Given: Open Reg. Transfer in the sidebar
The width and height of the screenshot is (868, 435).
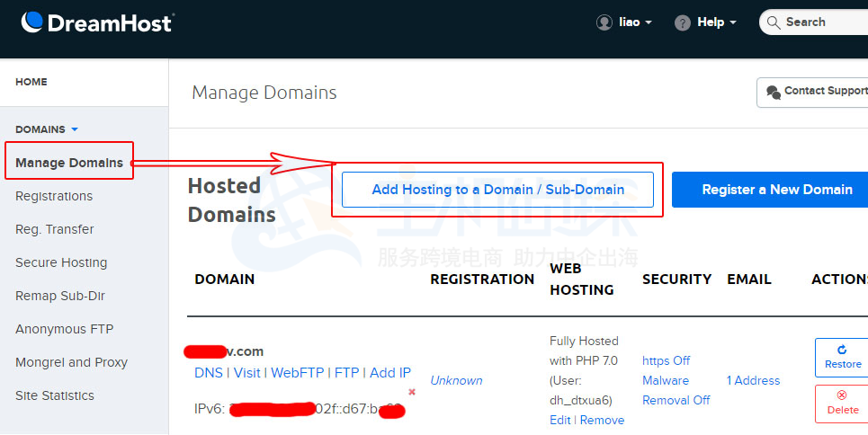Looking at the screenshot, I should pyautogui.click(x=54, y=229).
